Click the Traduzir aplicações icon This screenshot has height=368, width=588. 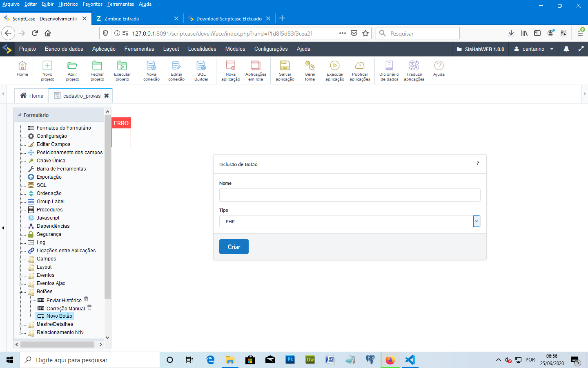[x=414, y=70]
